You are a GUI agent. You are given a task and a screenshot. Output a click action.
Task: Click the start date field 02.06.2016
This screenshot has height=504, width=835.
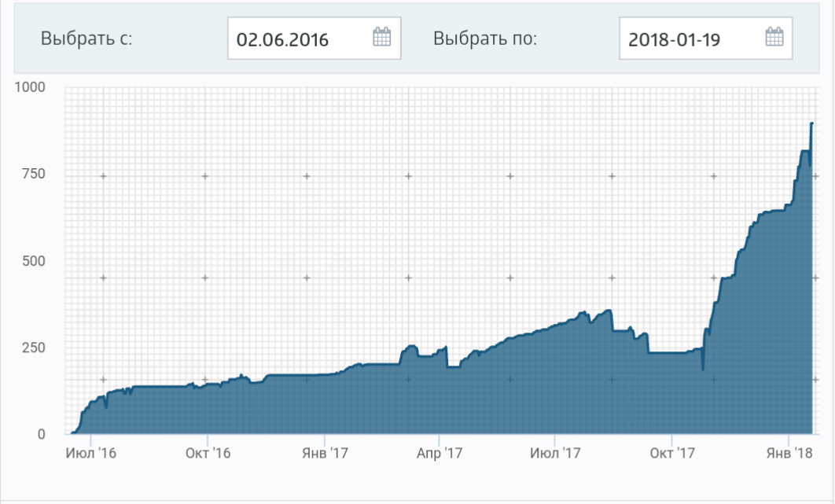(315, 39)
